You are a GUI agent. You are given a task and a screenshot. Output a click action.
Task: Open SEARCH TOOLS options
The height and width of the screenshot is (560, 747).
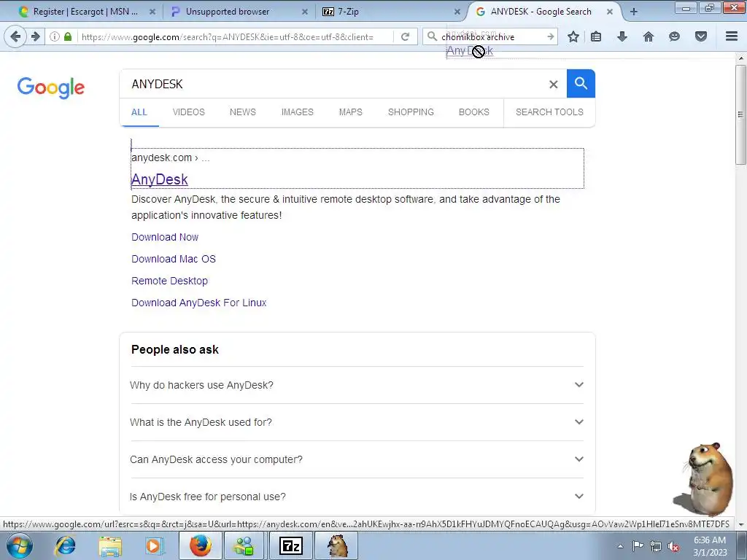coord(549,112)
